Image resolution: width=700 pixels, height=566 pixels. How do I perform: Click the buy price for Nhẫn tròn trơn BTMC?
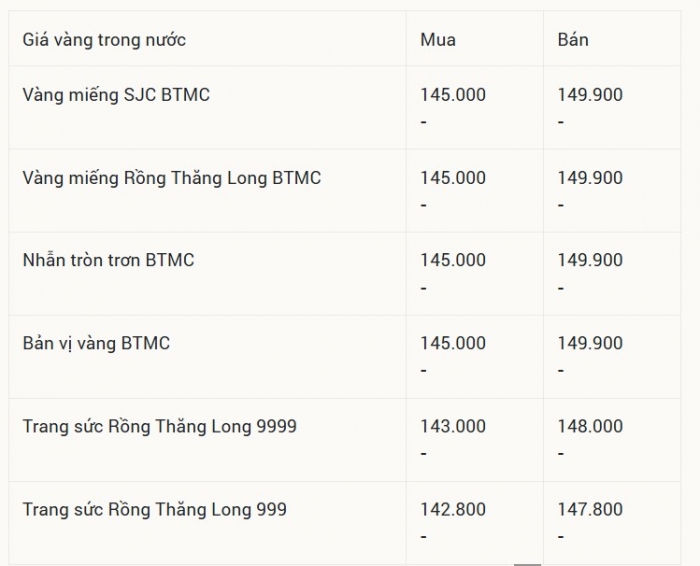coord(453,260)
